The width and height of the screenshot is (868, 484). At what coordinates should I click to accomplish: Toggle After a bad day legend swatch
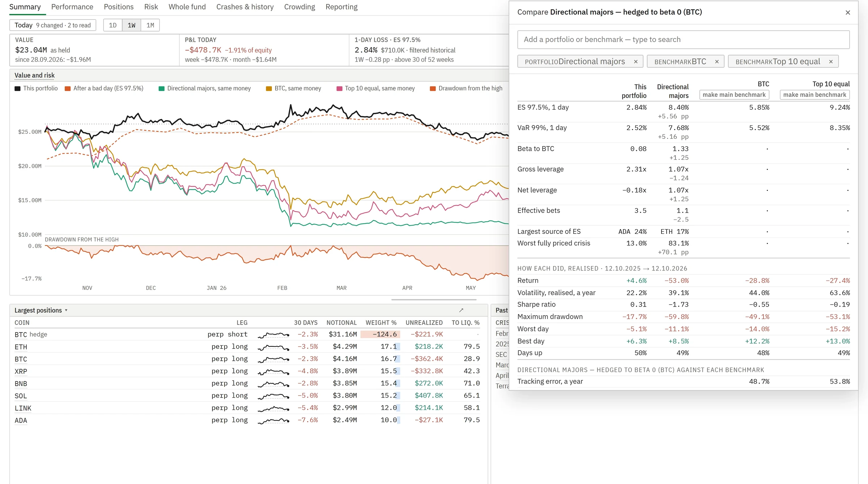coord(68,89)
